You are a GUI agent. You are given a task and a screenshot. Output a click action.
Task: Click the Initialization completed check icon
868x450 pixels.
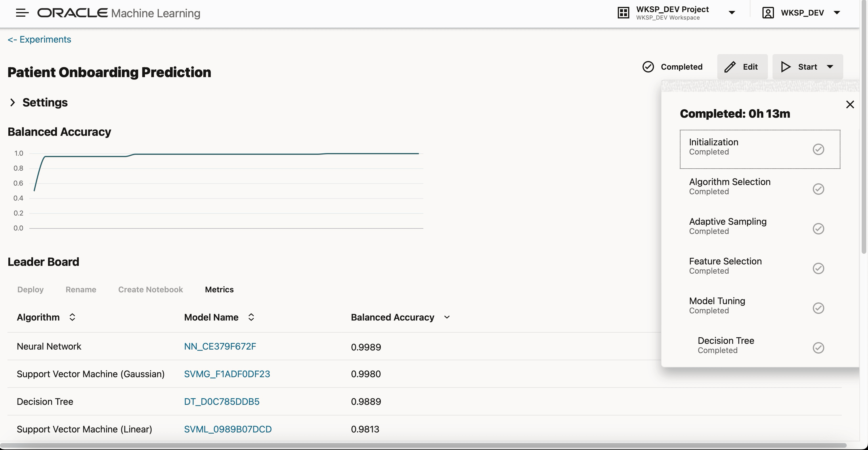(818, 149)
